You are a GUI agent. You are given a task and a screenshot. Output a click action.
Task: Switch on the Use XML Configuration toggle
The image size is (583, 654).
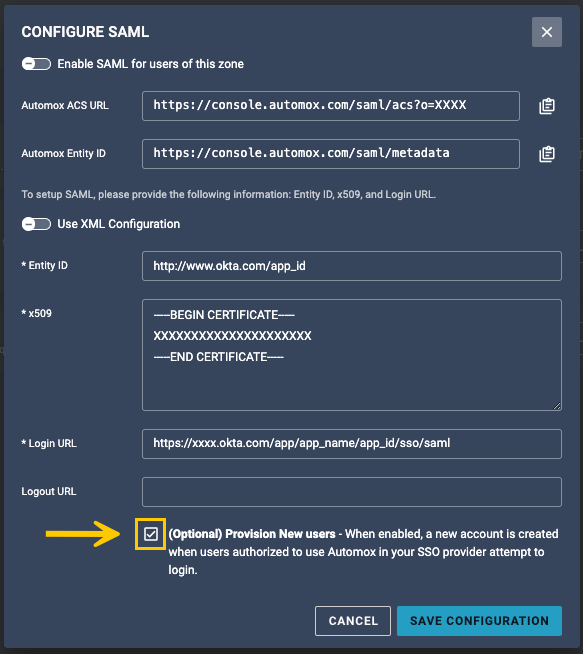pos(36,224)
